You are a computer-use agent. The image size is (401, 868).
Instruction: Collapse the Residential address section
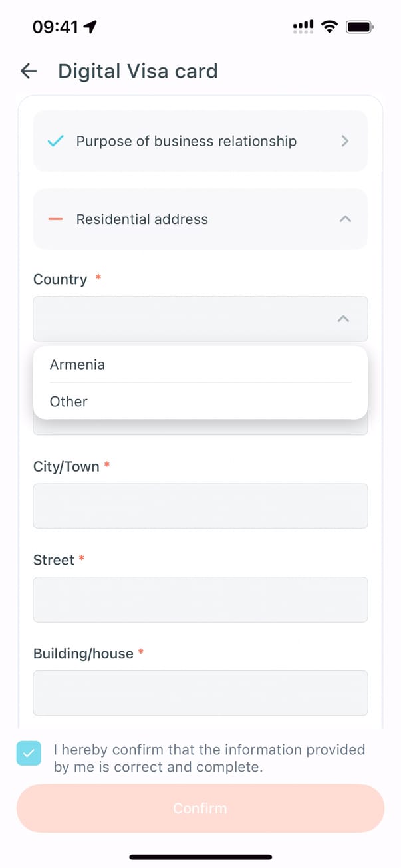344,219
